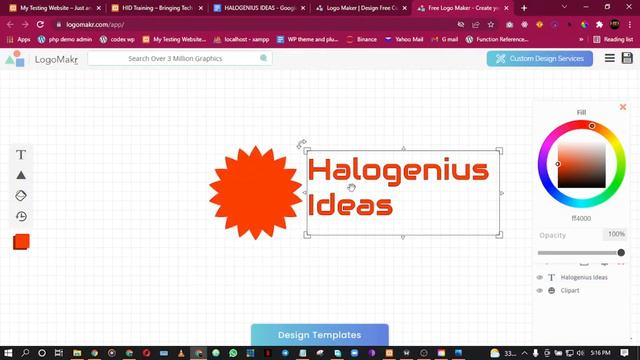Open the Extensions puzzle icon

point(599,24)
